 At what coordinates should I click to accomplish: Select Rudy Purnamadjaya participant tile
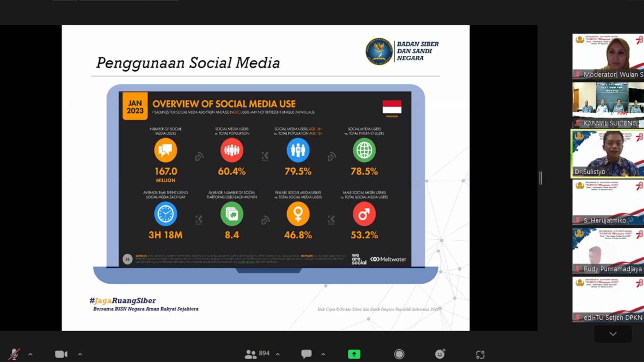pos(607,251)
